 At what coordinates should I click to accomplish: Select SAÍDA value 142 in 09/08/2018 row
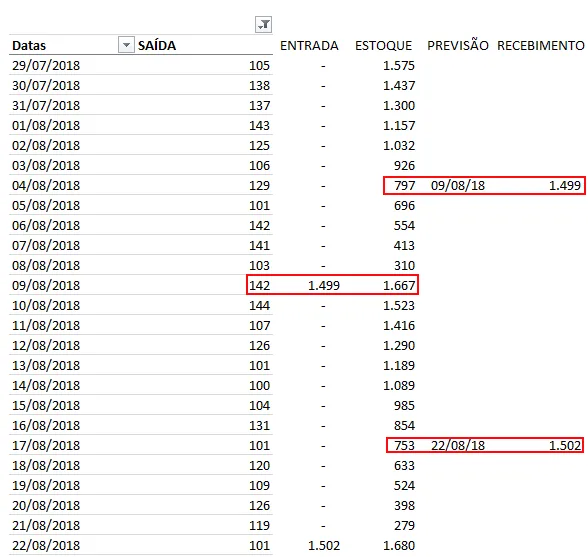pos(260,285)
